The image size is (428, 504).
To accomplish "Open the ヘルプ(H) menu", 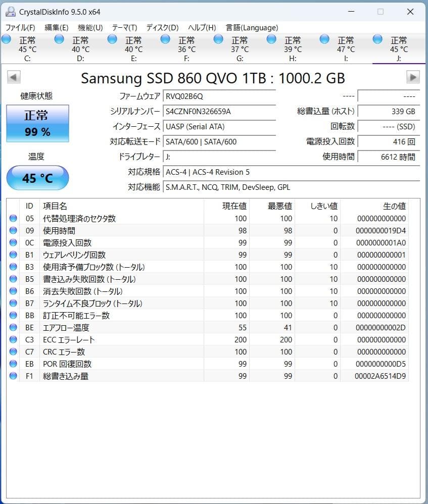I will (x=202, y=28).
